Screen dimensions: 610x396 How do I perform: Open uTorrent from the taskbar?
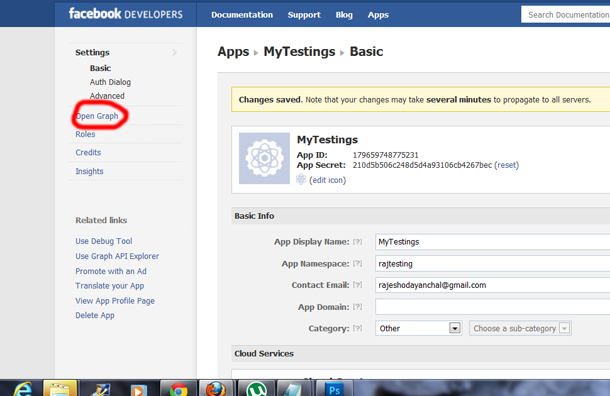pyautogui.click(x=256, y=389)
